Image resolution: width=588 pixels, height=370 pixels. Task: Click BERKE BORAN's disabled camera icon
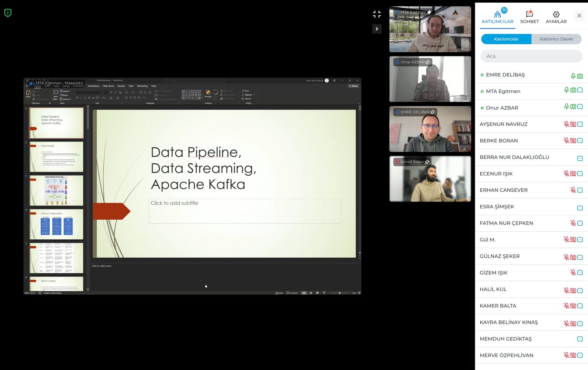(573, 141)
